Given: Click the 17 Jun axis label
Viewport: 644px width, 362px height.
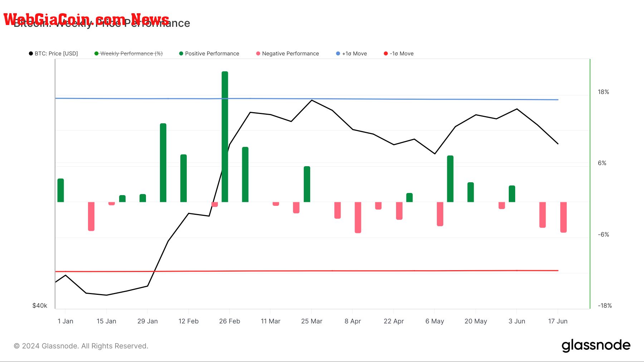Looking at the screenshot, I should 558,321.
